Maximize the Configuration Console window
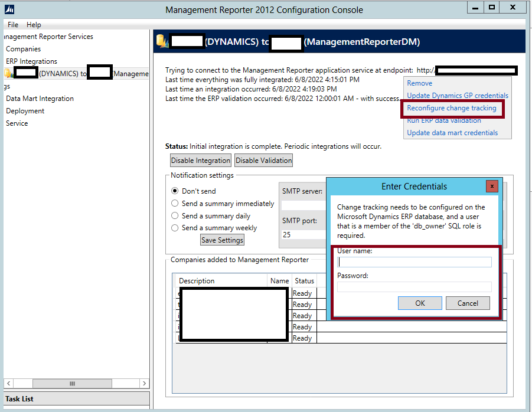This screenshot has height=412, width=532. (492, 8)
